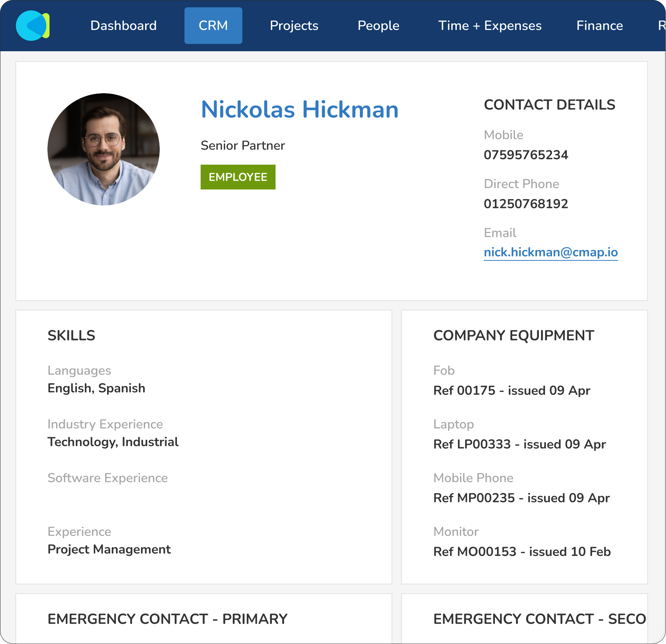The height and width of the screenshot is (644, 666).
Task: Go to the Projects section
Action: [x=294, y=26]
